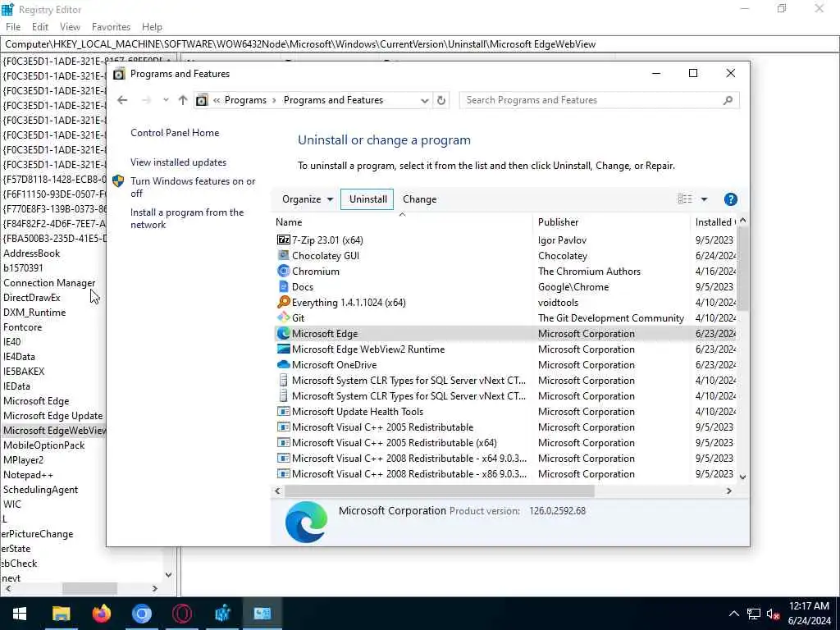The image size is (840, 630).
Task: Click the Registry Editor address bar
Action: pos(419,44)
